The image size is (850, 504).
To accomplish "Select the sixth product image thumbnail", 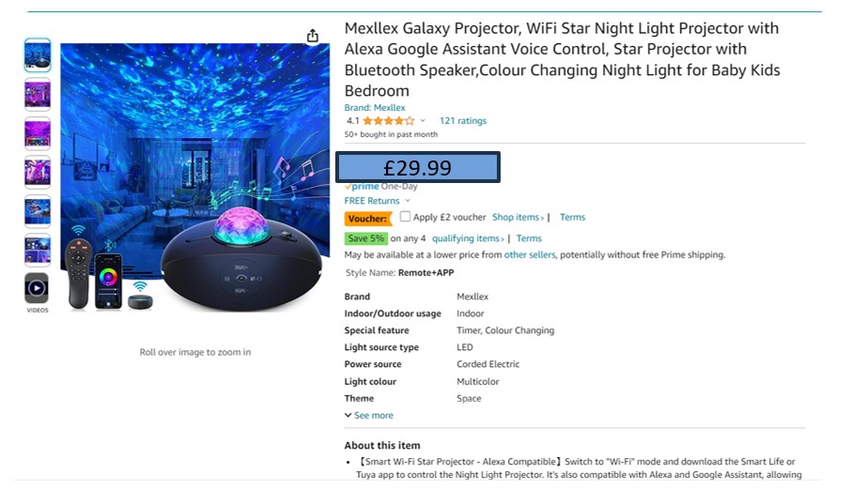I will [37, 250].
